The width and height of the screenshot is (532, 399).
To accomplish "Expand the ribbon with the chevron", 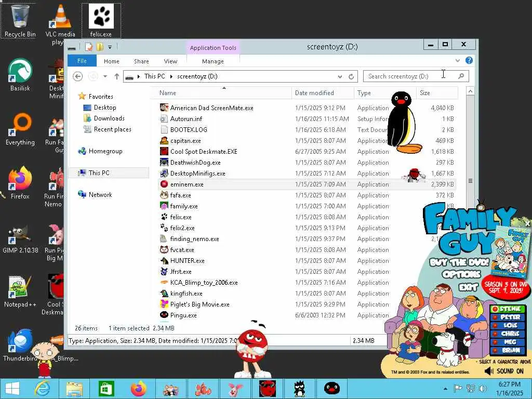I will click(457, 60).
